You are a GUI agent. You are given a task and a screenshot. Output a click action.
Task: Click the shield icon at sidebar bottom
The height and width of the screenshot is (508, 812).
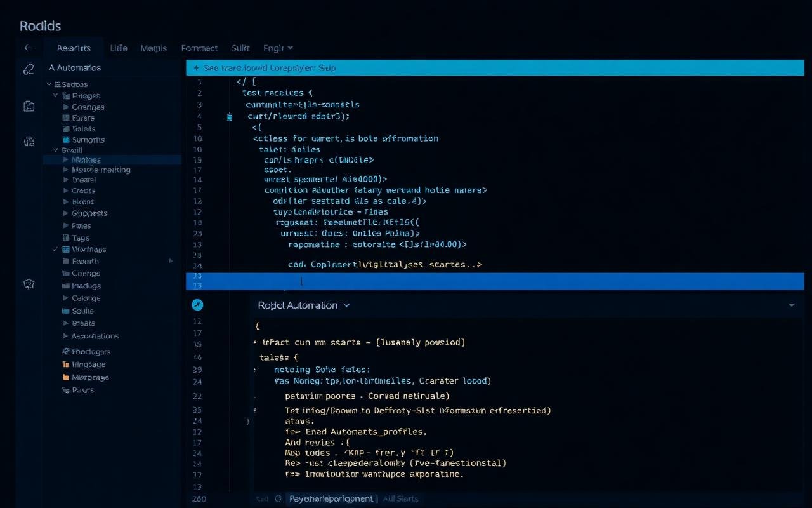pyautogui.click(x=29, y=284)
